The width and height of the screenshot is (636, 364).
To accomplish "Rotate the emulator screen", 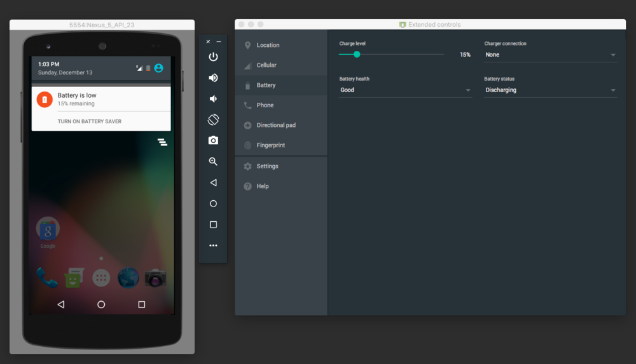I will point(213,119).
